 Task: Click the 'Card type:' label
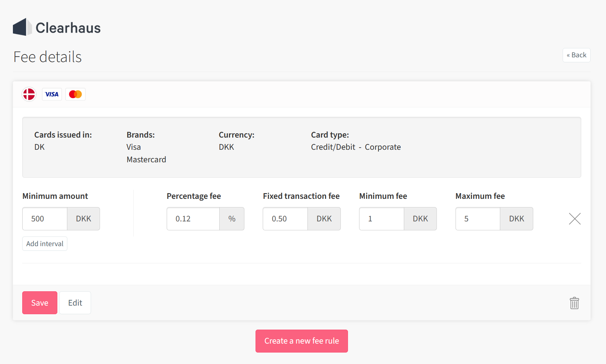coord(330,135)
